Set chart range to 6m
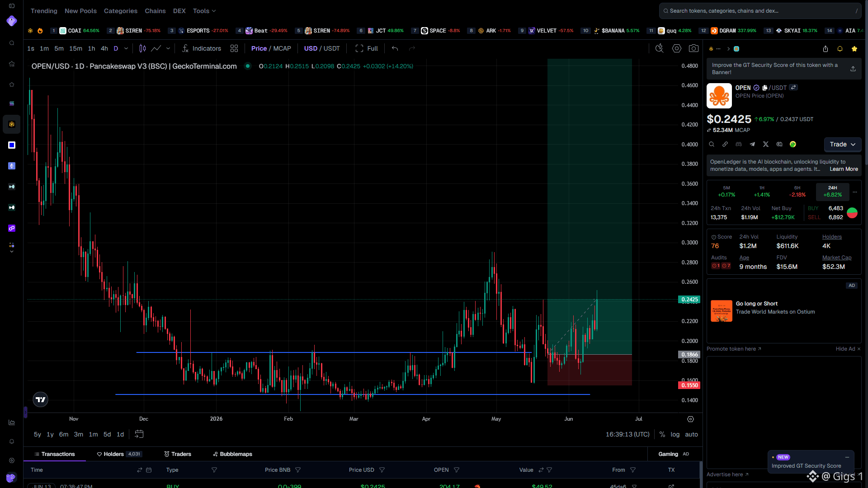 point(64,434)
